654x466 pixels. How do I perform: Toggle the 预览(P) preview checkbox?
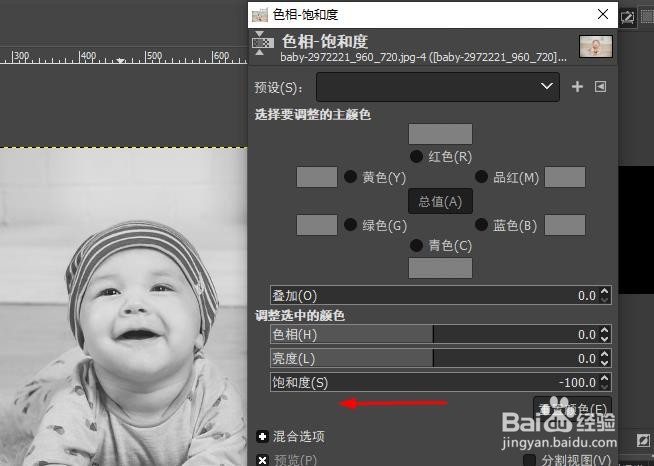click(262, 460)
